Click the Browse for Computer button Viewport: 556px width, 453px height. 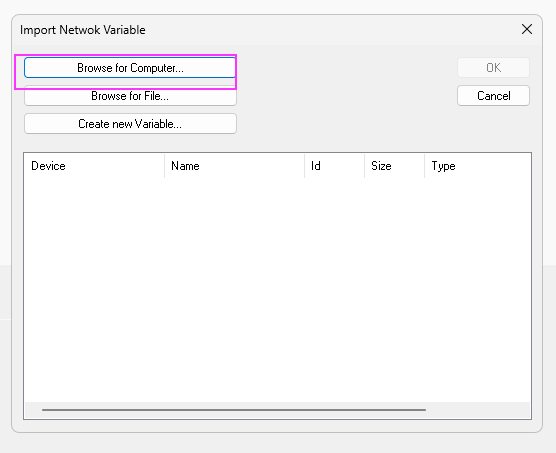(130, 67)
